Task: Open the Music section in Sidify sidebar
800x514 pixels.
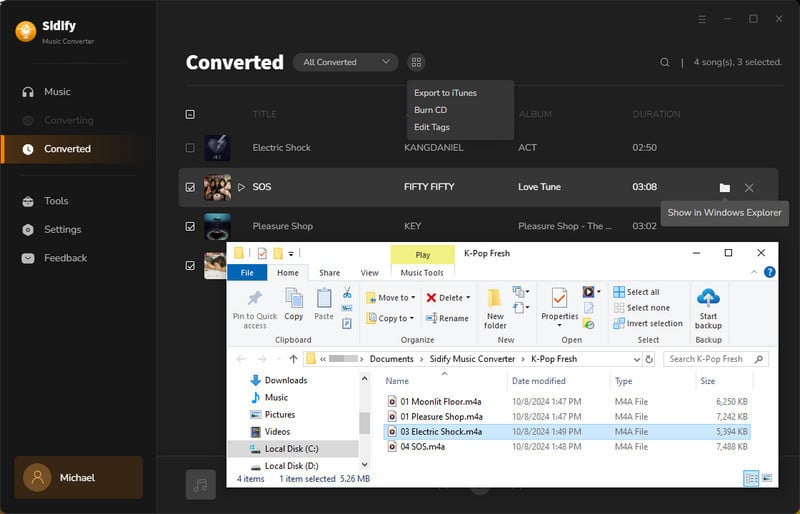Action: (x=57, y=92)
